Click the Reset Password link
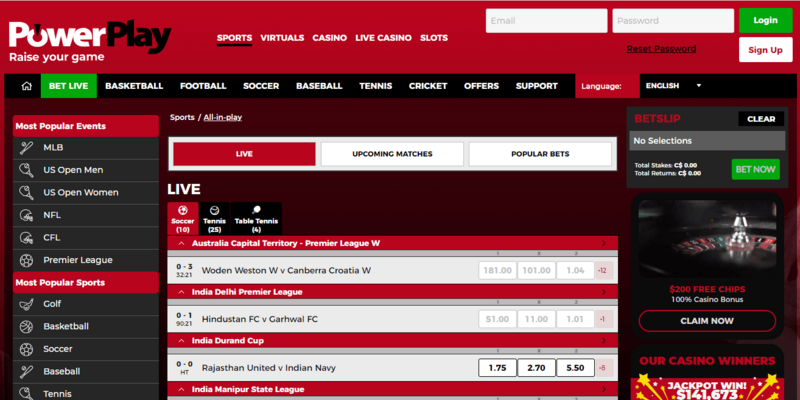800x400 pixels. (661, 49)
